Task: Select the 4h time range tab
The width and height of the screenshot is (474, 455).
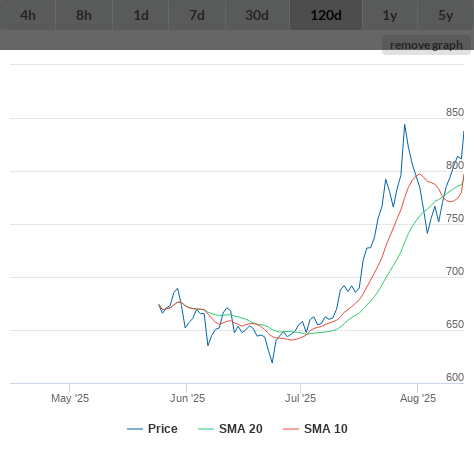Action: click(28, 15)
